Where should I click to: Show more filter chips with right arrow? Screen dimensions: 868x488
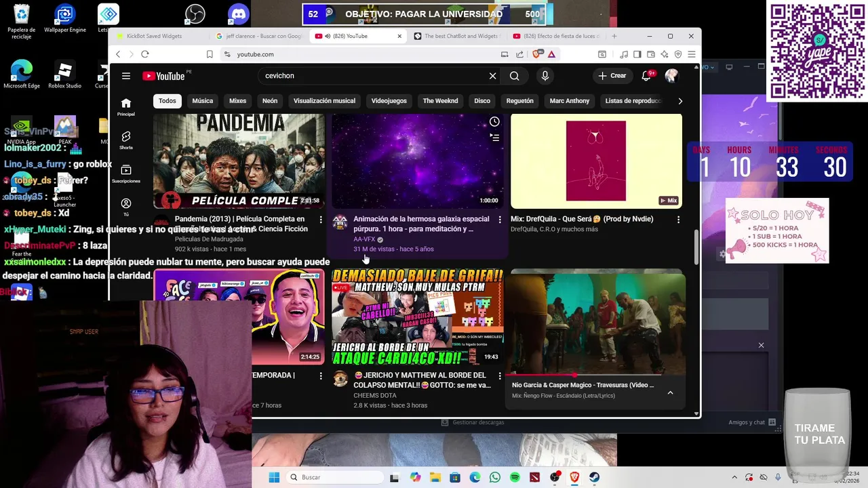click(x=680, y=101)
